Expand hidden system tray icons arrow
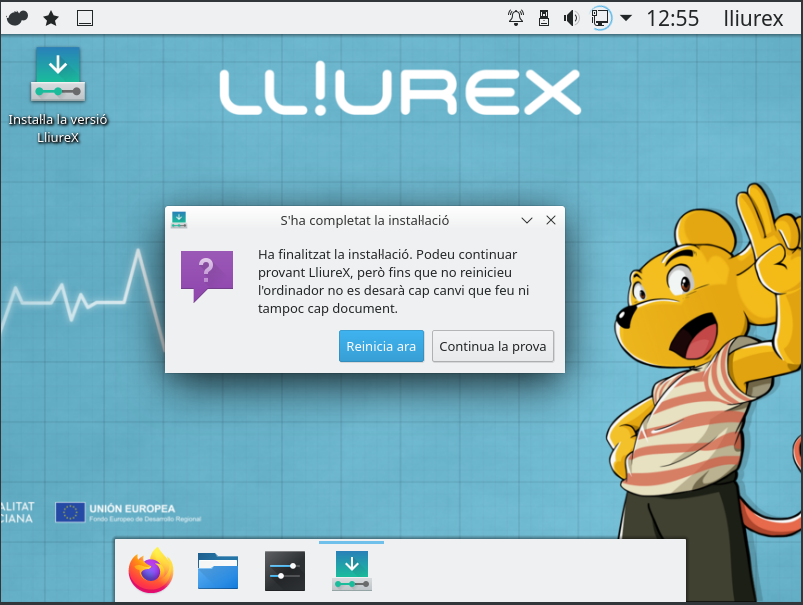 626,18
